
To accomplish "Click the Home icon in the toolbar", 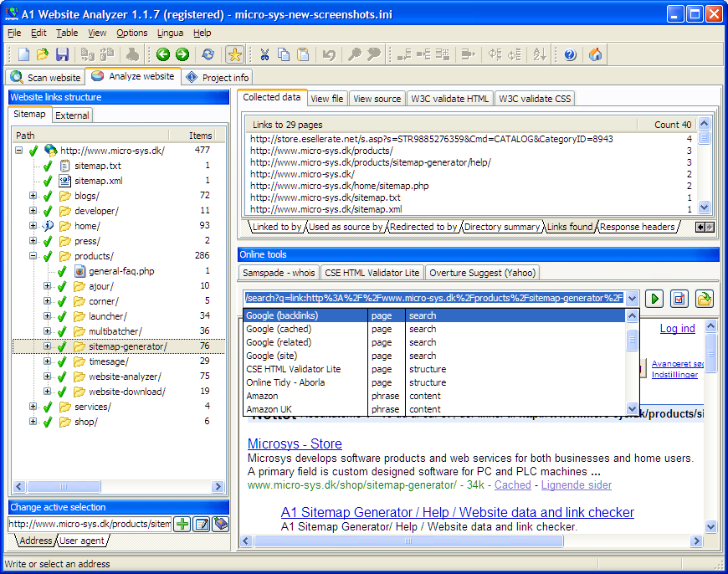I will tap(595, 54).
